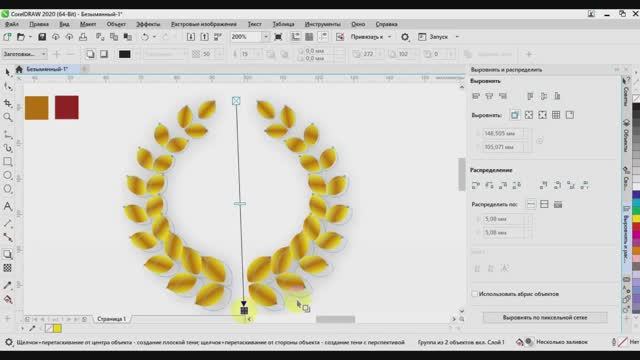
Task: Enable 'Использовать абрис объектов' checkbox
Action: tap(474, 294)
